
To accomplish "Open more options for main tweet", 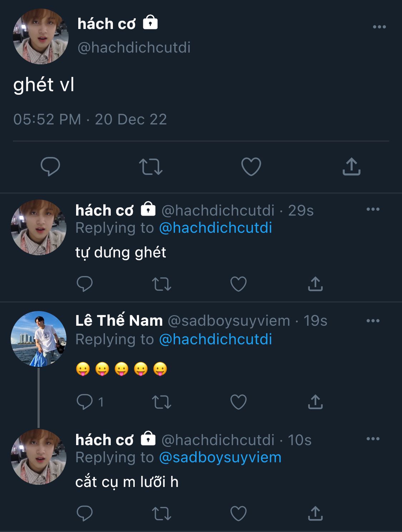I will click(x=379, y=27).
